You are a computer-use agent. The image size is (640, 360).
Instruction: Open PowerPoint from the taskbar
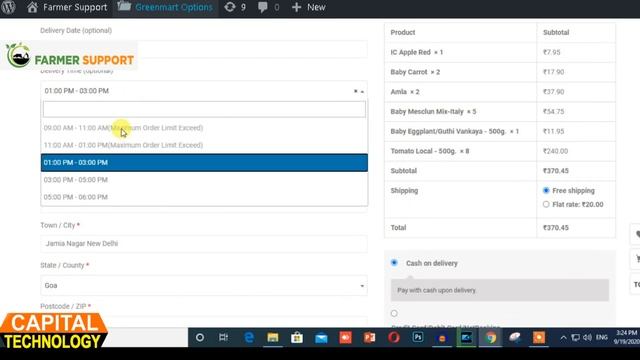tap(369, 338)
